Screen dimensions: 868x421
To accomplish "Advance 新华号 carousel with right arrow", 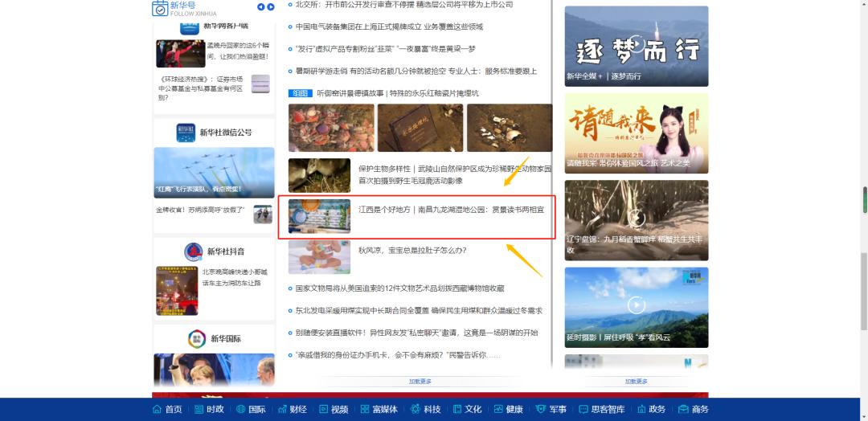I will pyautogui.click(x=271, y=7).
